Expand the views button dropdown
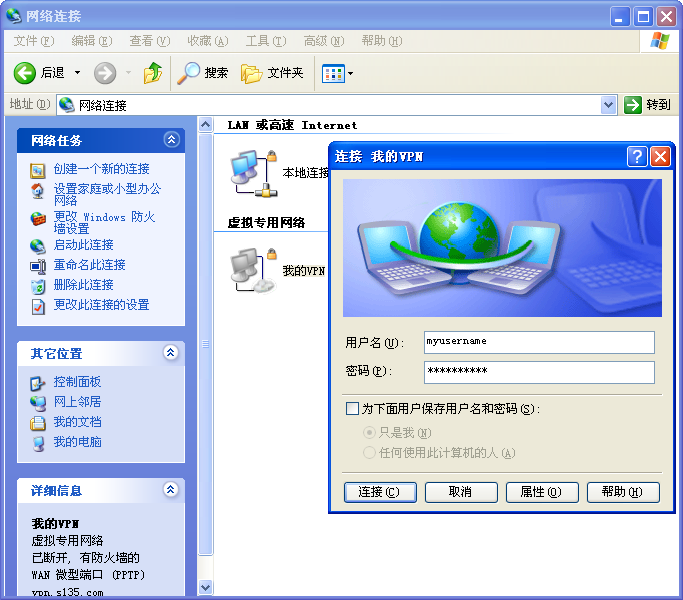This screenshot has width=683, height=600. pyautogui.click(x=350, y=73)
